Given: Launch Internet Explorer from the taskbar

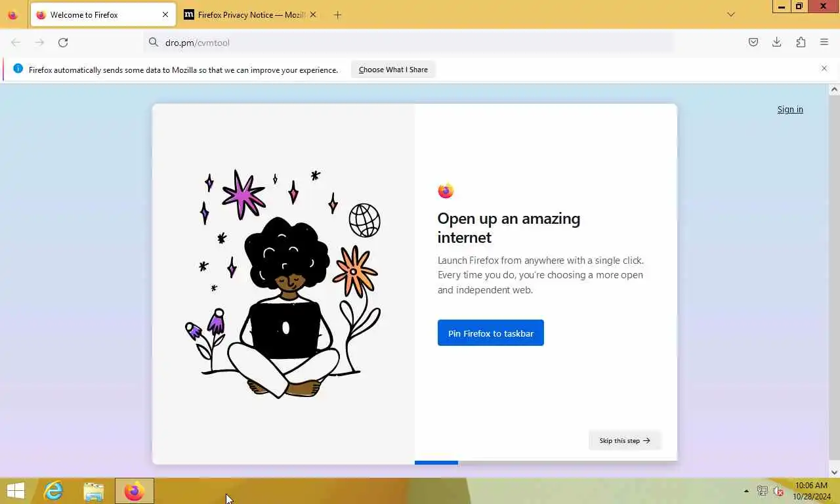Looking at the screenshot, I should 53,491.
